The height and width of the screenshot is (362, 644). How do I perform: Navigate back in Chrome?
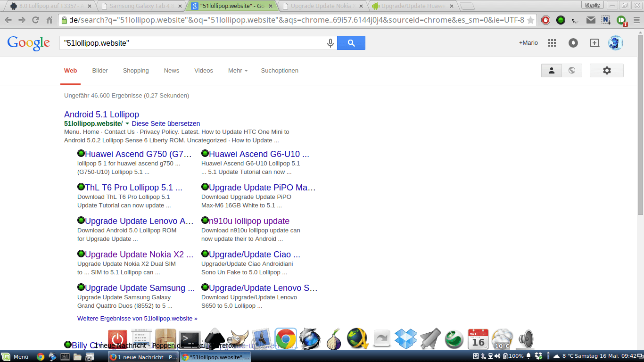[8, 20]
